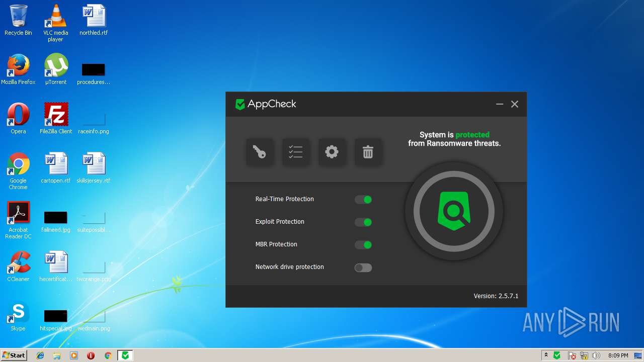Select the FileZilla Client shortcut
644x362 pixels.
point(56,119)
